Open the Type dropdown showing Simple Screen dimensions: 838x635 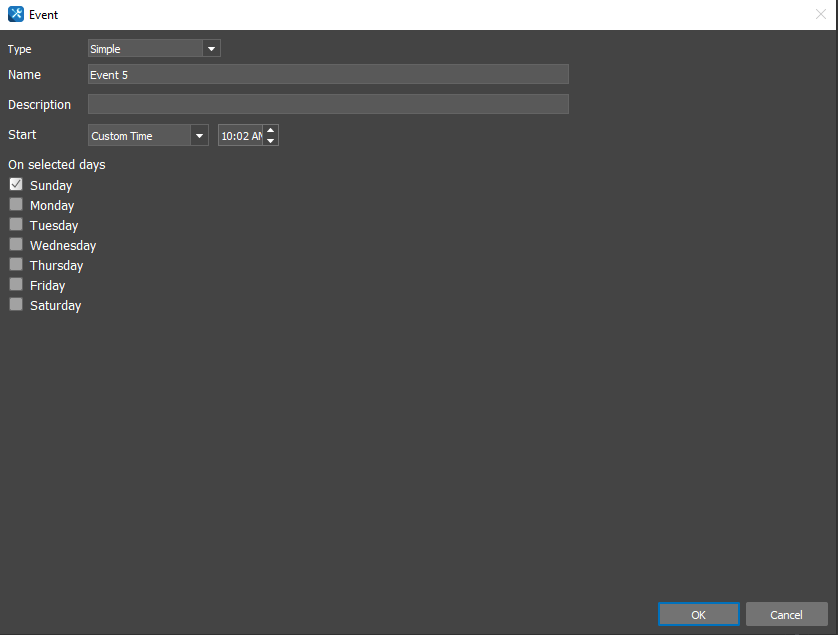tap(145, 49)
